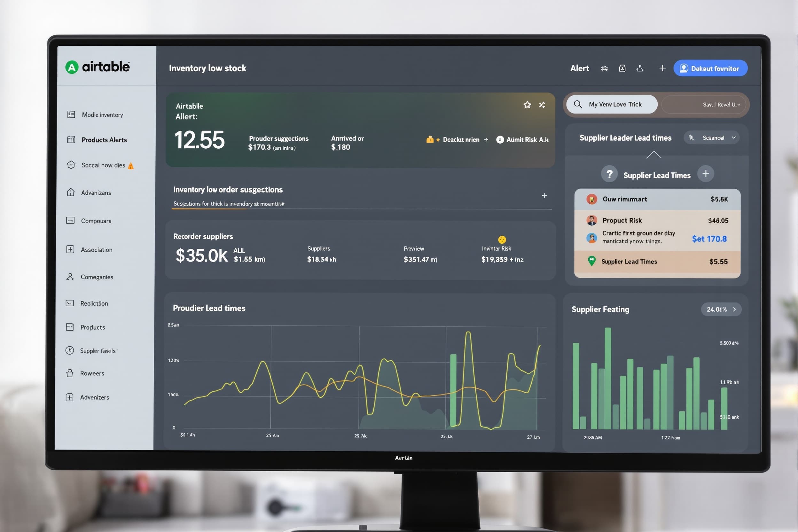Click the plus icon in top header
This screenshot has width=798, height=532.
(662, 68)
